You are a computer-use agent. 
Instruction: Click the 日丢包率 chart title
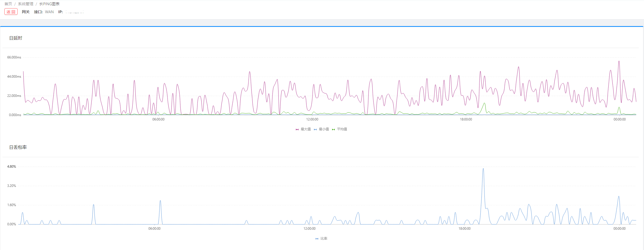pos(18,147)
